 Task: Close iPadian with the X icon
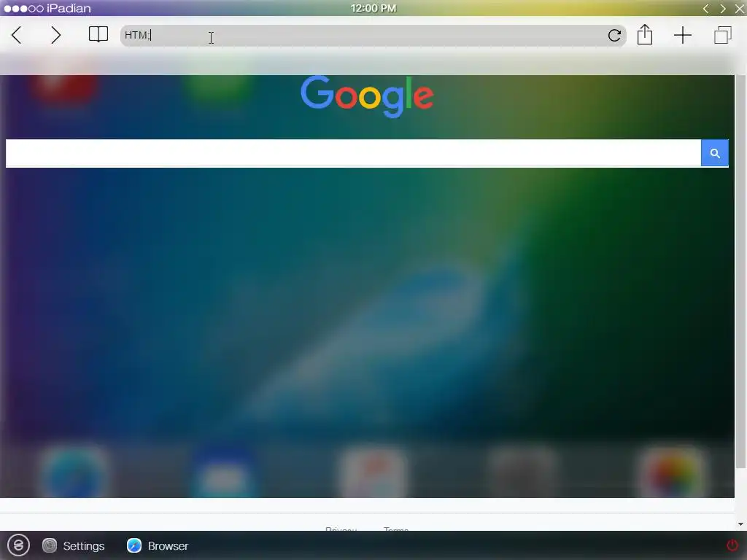pyautogui.click(x=740, y=9)
